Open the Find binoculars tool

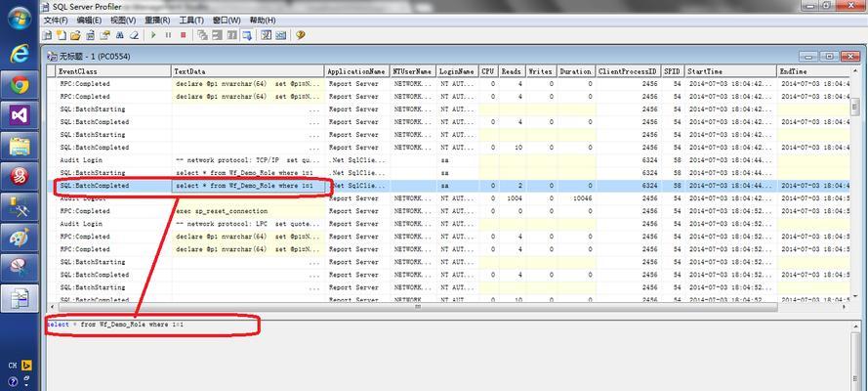(119, 35)
